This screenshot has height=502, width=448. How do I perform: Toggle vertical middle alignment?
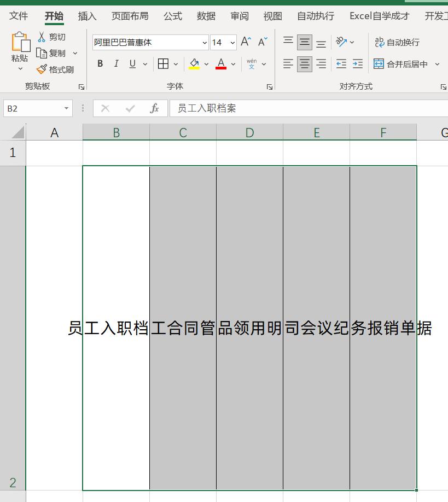pyautogui.click(x=305, y=42)
